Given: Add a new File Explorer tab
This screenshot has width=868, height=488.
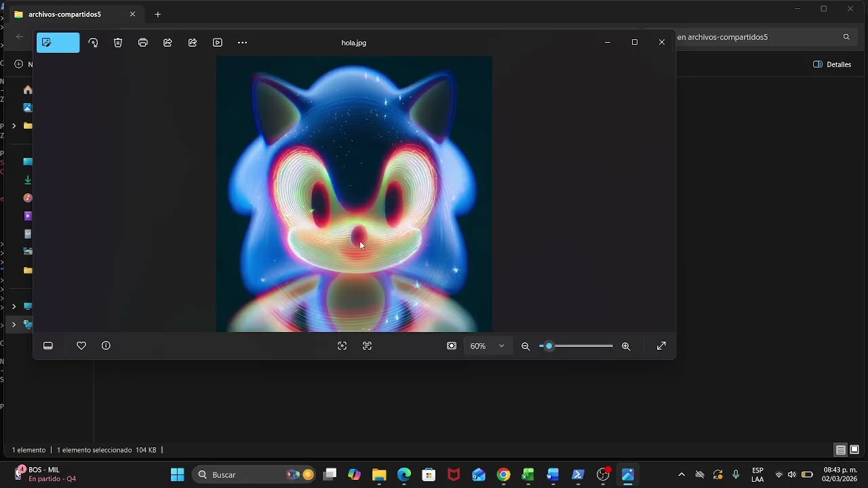Looking at the screenshot, I should pos(158,14).
